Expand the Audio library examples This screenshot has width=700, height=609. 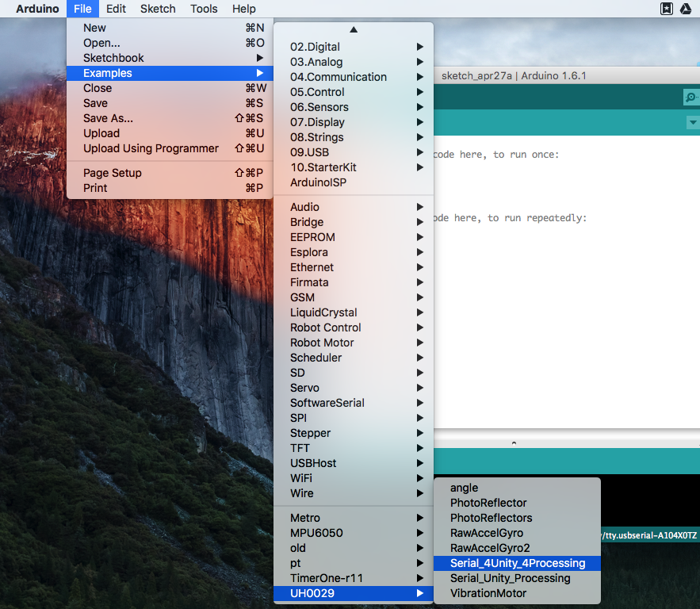point(354,207)
